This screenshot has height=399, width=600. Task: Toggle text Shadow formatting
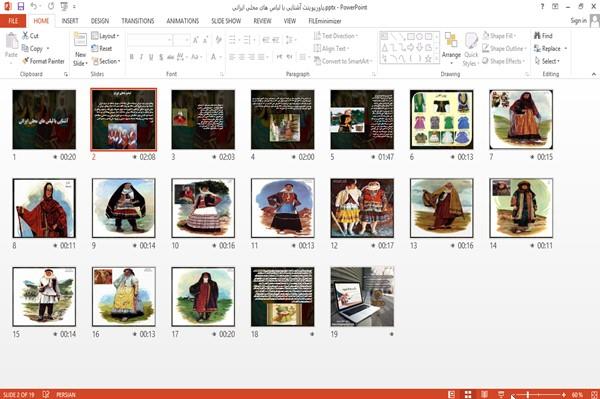click(161, 57)
